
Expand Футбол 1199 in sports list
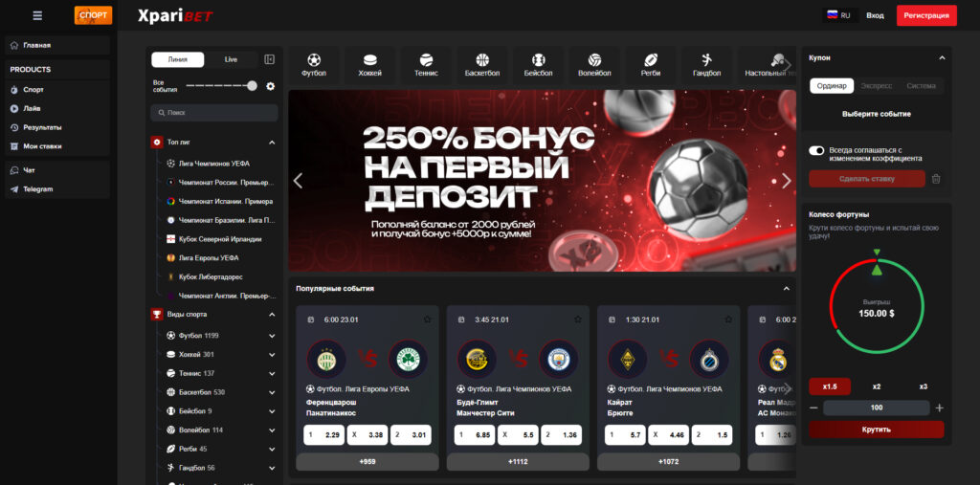pyautogui.click(x=272, y=336)
